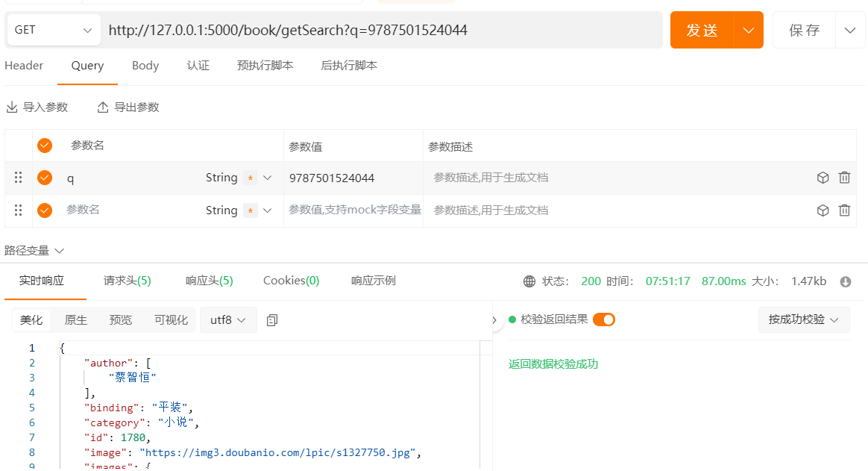Click the request URL input field
The width and height of the screenshot is (868, 471).
pyautogui.click(x=381, y=30)
